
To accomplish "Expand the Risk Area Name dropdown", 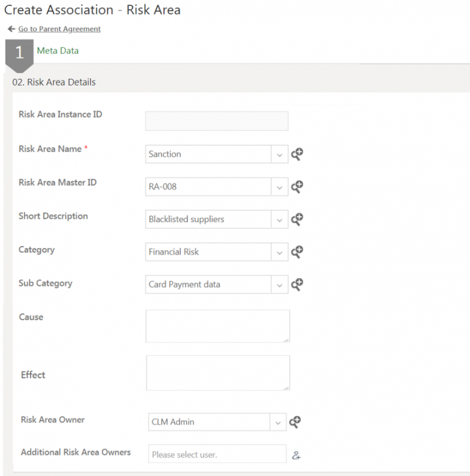I will pyautogui.click(x=279, y=155).
